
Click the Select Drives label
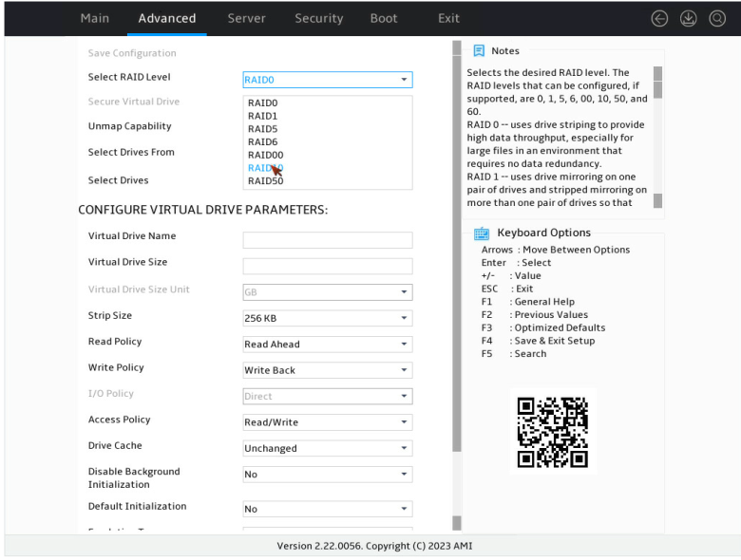click(x=118, y=180)
